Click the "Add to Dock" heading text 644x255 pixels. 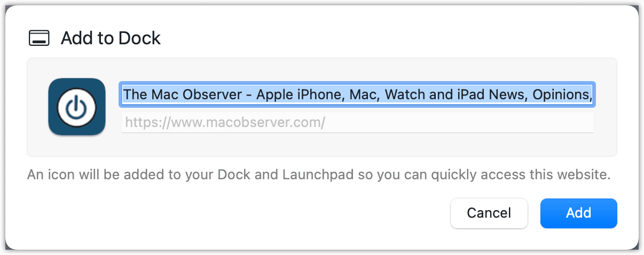111,38
